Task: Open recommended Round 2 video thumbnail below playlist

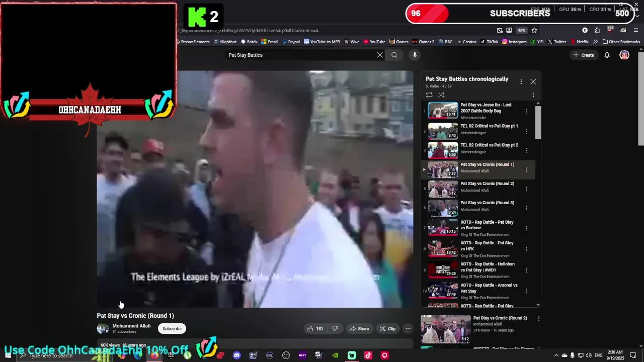Action: (x=446, y=329)
